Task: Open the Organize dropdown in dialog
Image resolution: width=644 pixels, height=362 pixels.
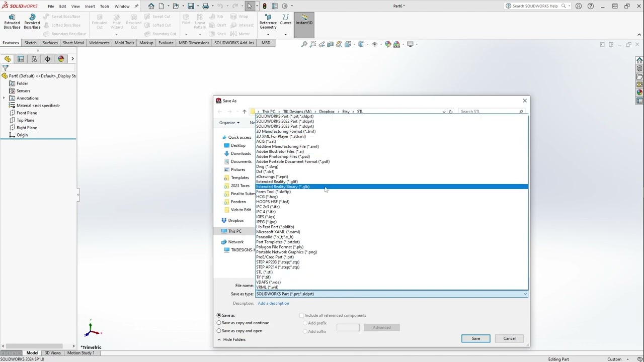Action: (x=229, y=123)
